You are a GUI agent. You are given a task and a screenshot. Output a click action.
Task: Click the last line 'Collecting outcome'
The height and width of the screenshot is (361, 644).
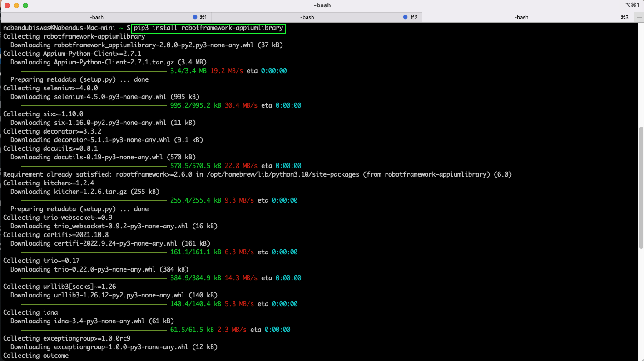click(x=36, y=356)
